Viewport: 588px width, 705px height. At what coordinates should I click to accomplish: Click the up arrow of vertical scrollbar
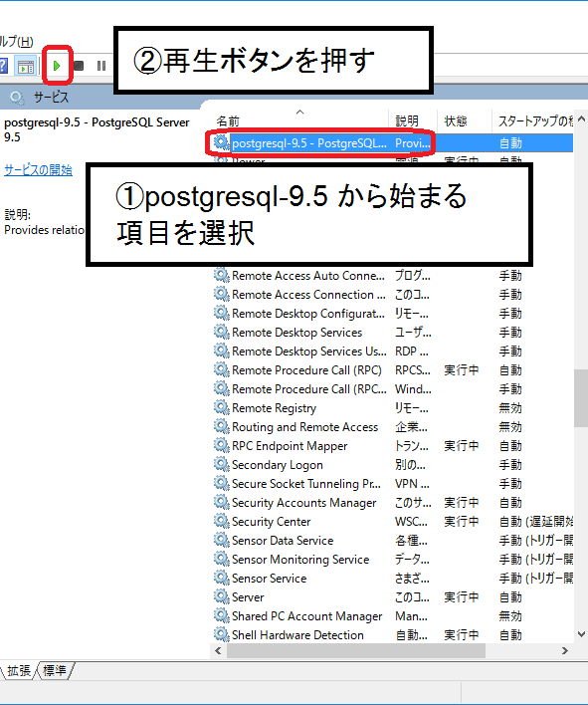pyautogui.click(x=581, y=119)
